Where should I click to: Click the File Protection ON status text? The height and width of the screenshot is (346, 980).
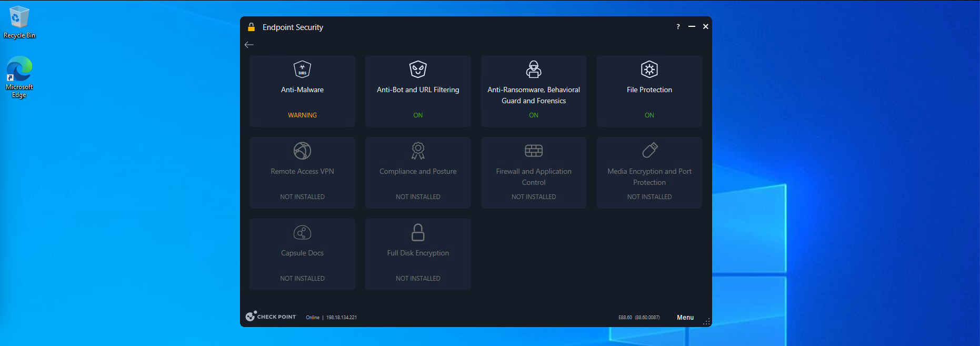coord(649,115)
